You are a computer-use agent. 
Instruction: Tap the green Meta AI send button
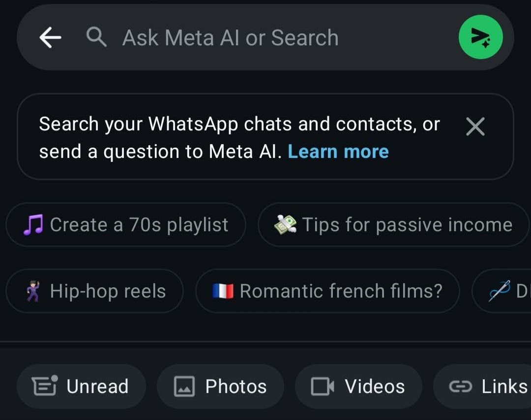pyautogui.click(x=480, y=37)
